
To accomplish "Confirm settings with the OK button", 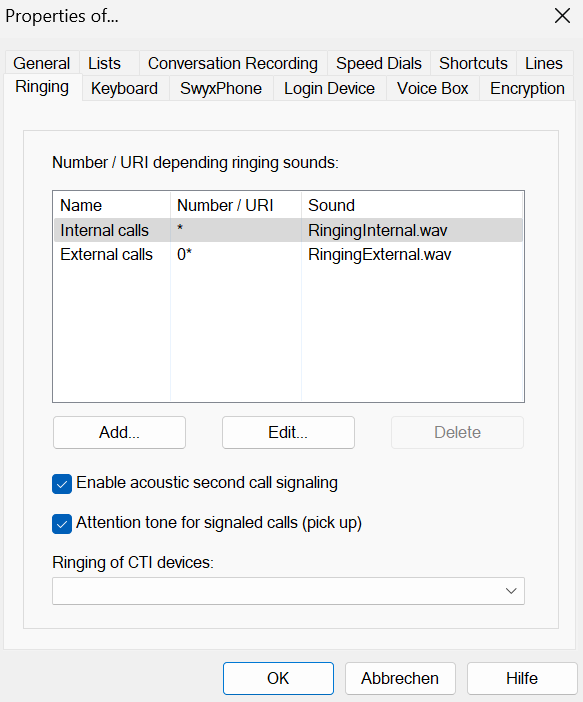I will pos(279,678).
